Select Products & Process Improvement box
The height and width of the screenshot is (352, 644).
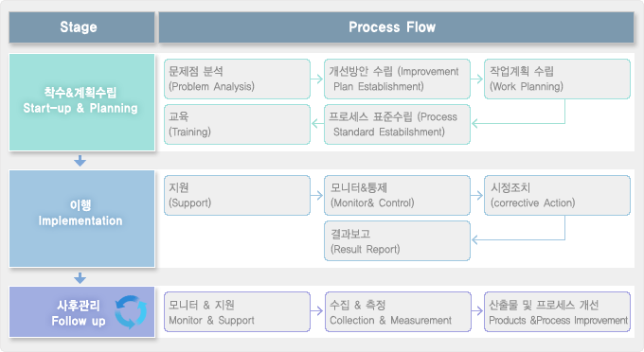(557, 312)
